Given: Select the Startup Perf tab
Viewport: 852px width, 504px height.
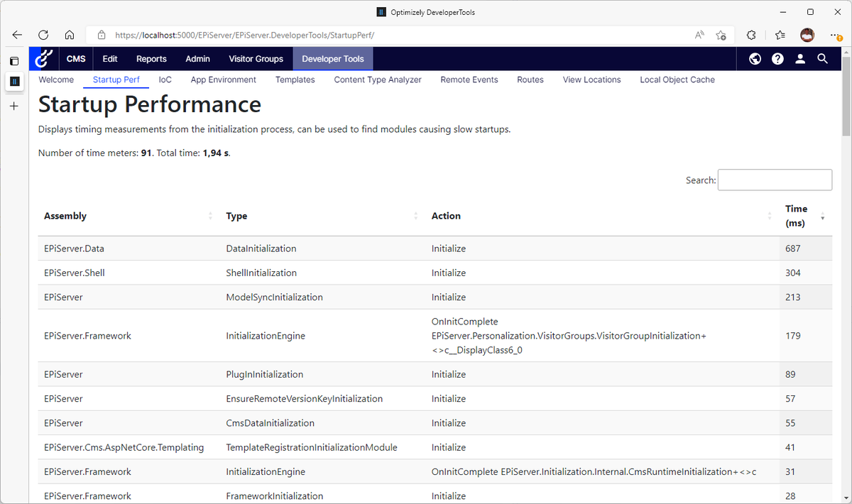Looking at the screenshot, I should 116,80.
